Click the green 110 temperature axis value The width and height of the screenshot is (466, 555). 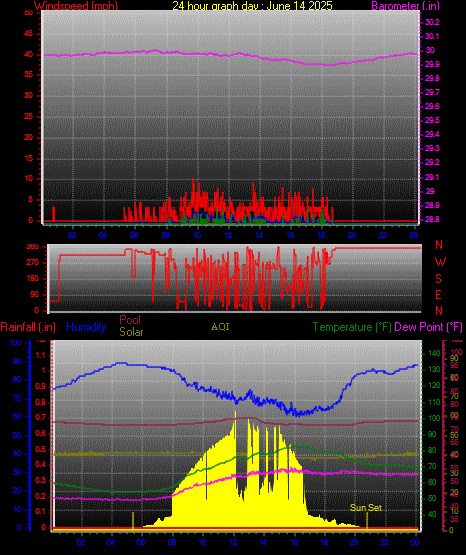434,402
